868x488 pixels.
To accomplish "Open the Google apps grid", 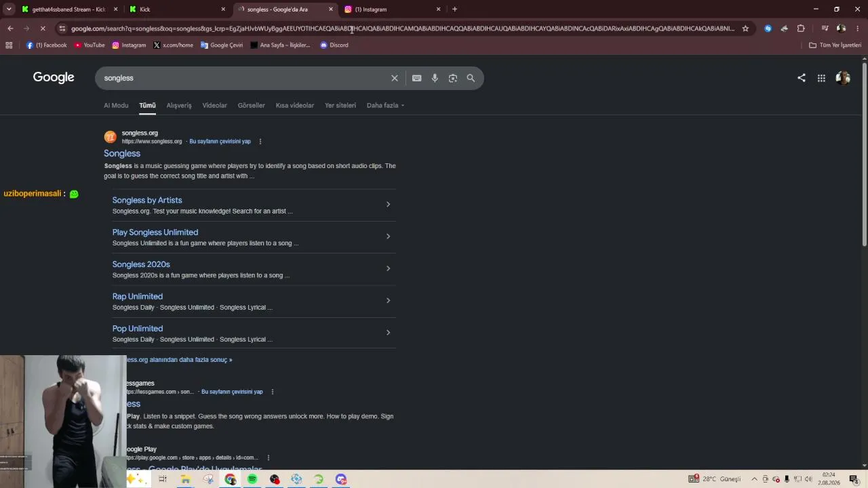I will [821, 78].
